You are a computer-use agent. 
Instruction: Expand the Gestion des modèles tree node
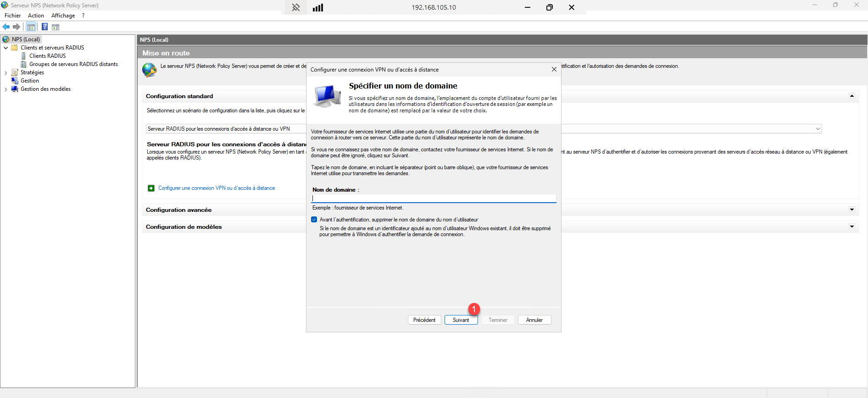point(6,89)
